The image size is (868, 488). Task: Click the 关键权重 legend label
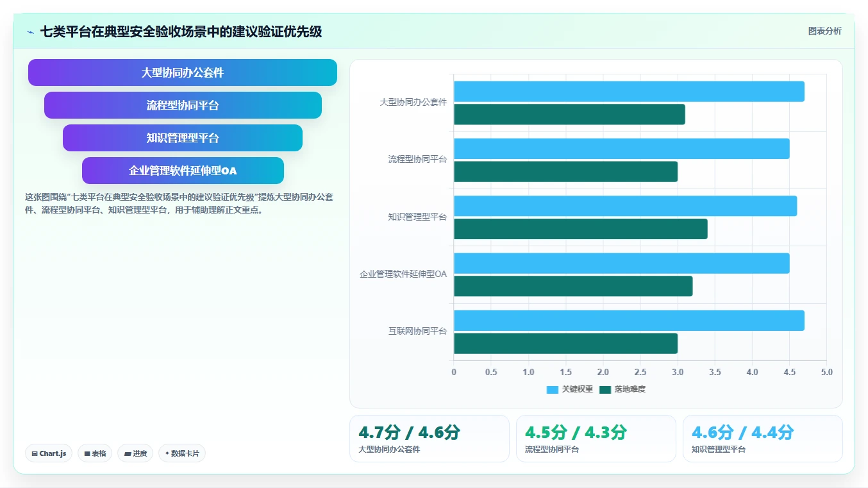coord(578,389)
